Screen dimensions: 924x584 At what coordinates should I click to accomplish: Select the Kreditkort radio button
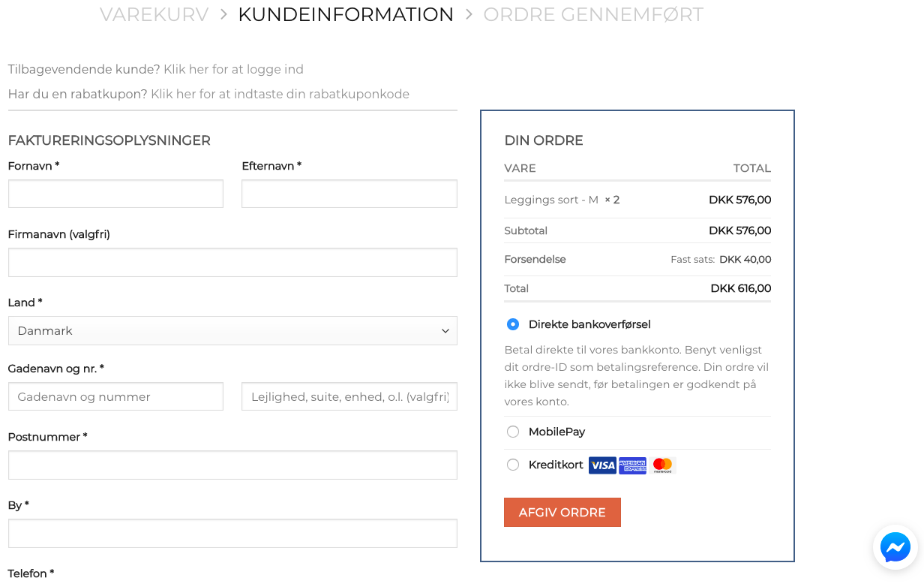(513, 465)
